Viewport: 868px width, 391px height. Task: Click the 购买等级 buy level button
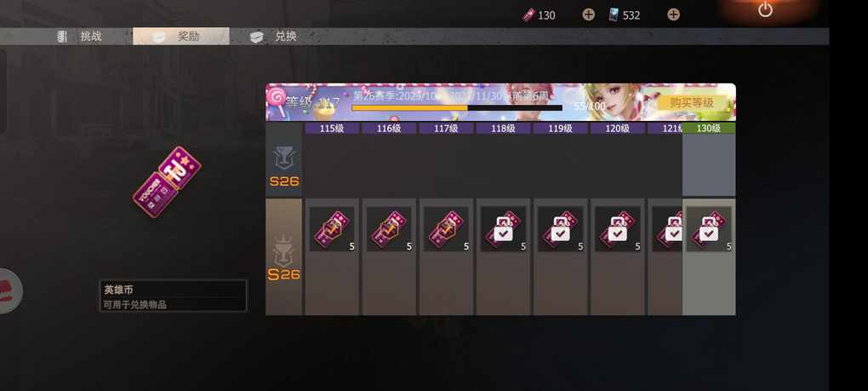[691, 102]
